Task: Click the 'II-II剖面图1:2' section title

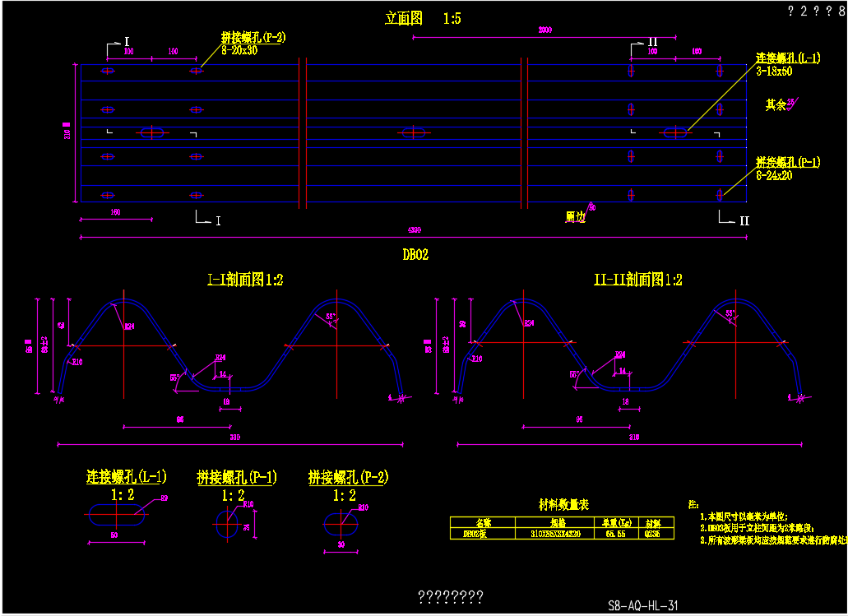Action: pyautogui.click(x=638, y=280)
